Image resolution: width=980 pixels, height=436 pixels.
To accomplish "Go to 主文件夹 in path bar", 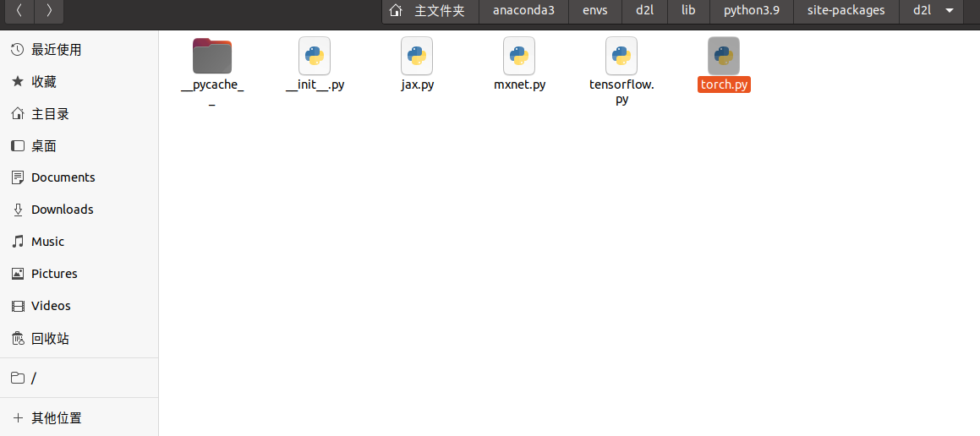I will [x=440, y=11].
